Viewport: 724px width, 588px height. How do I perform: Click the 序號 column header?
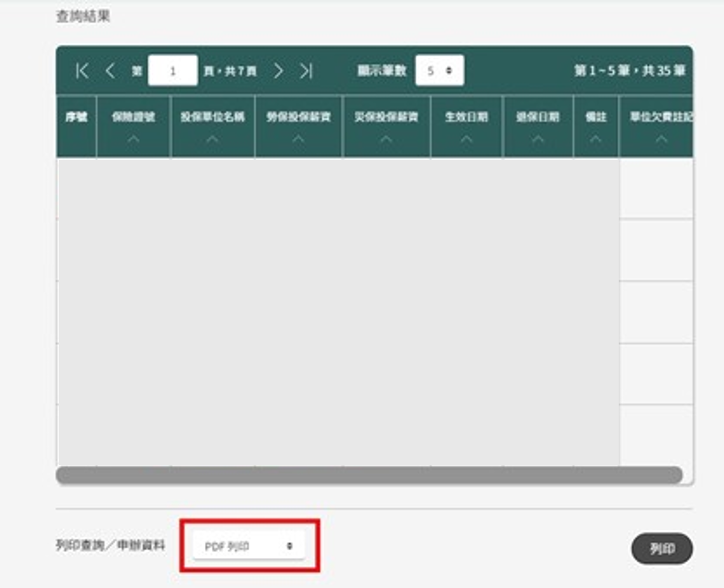click(x=76, y=117)
